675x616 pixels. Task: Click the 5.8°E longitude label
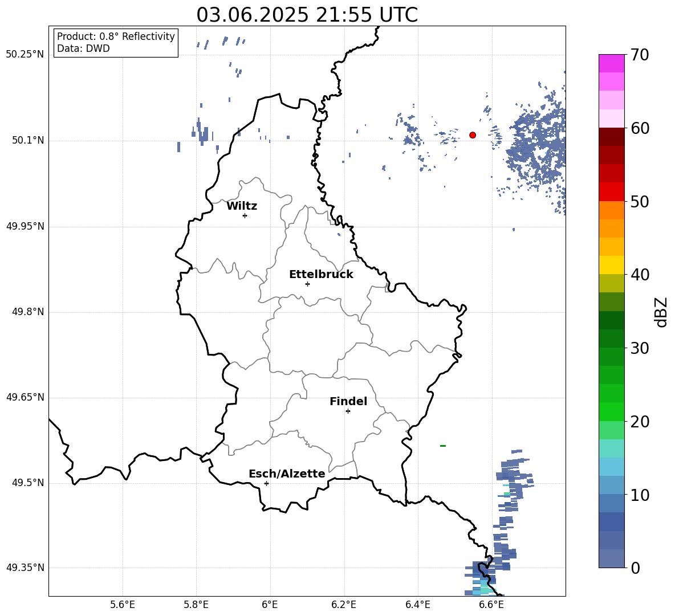(196, 605)
